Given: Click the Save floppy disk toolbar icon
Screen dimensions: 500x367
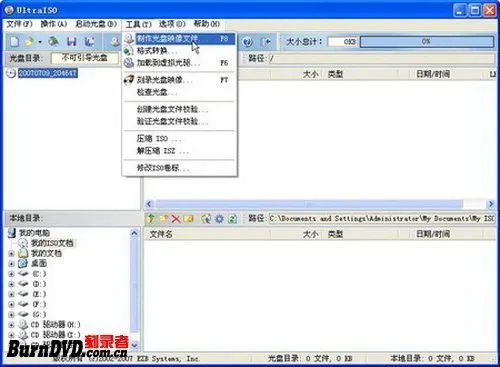Looking at the screenshot, I should 71,42.
